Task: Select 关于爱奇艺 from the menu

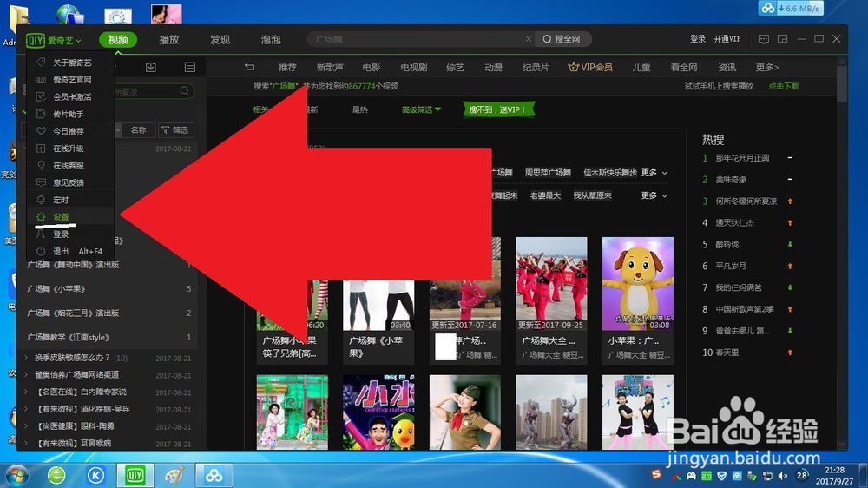Action: click(x=71, y=63)
